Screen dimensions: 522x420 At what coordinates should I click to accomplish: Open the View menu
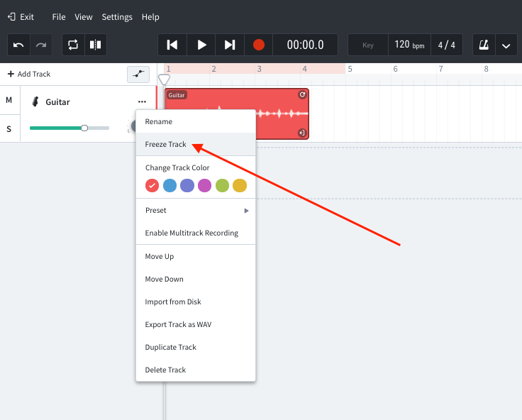point(83,17)
